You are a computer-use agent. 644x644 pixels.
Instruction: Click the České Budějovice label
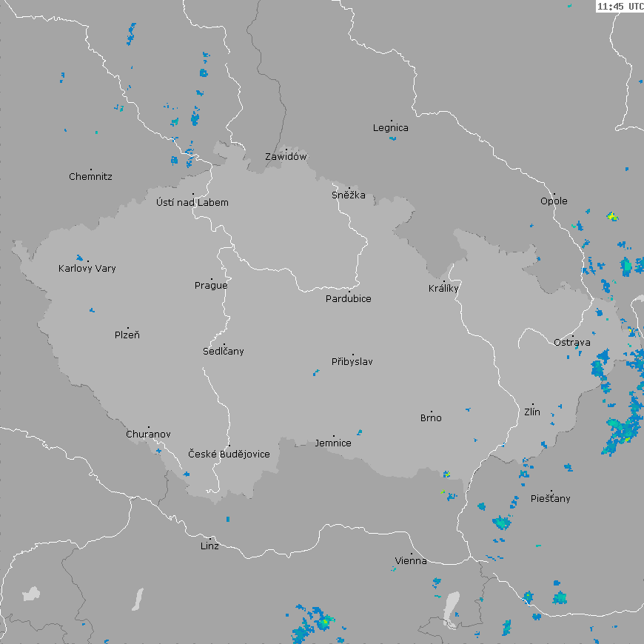click(x=229, y=454)
